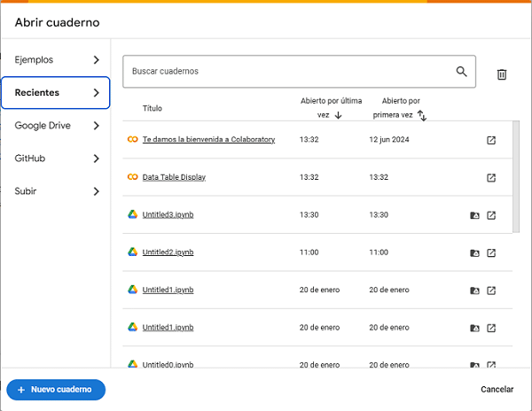532x411 pixels.
Task: Sort by the Abierto por última vez down arrow
Action: (338, 115)
